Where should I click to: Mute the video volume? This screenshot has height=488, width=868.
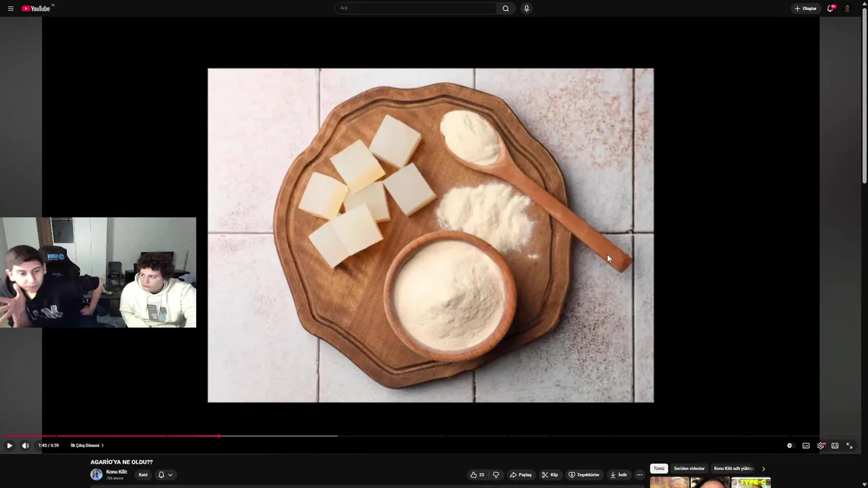[25, 445]
